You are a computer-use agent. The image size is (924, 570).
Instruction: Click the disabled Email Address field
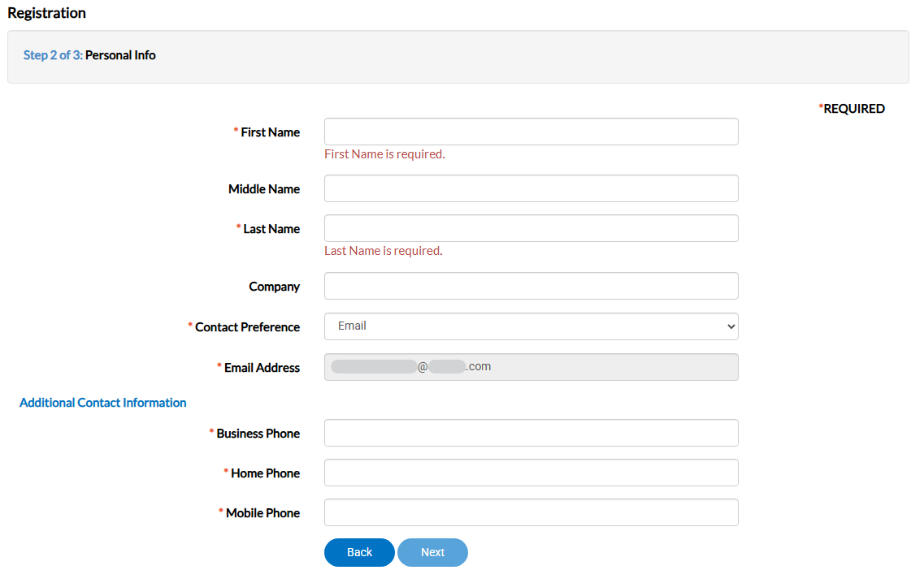(531, 367)
